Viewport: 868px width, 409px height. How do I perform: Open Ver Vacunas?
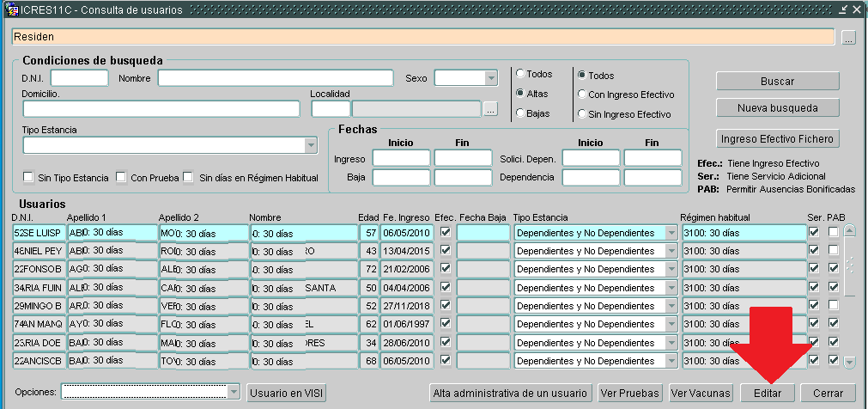pyautogui.click(x=701, y=393)
